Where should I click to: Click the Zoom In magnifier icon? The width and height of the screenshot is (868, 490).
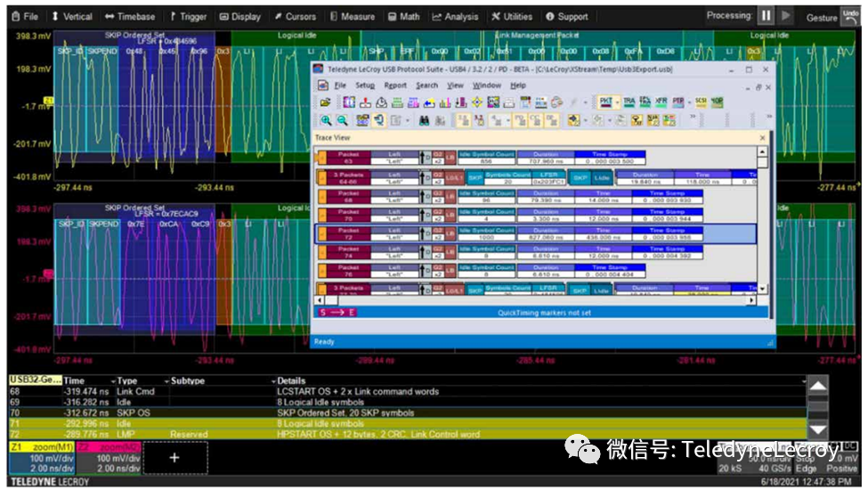click(x=326, y=120)
